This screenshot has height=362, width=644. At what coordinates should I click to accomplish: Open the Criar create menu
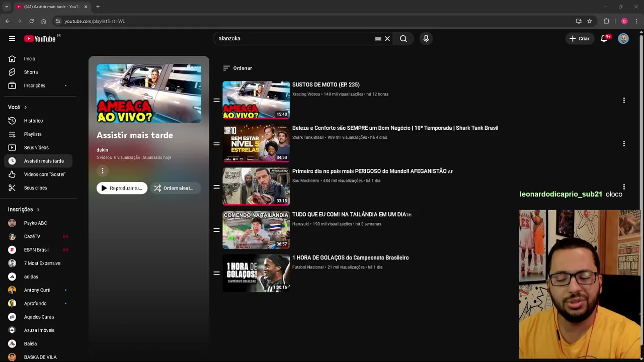(x=579, y=39)
